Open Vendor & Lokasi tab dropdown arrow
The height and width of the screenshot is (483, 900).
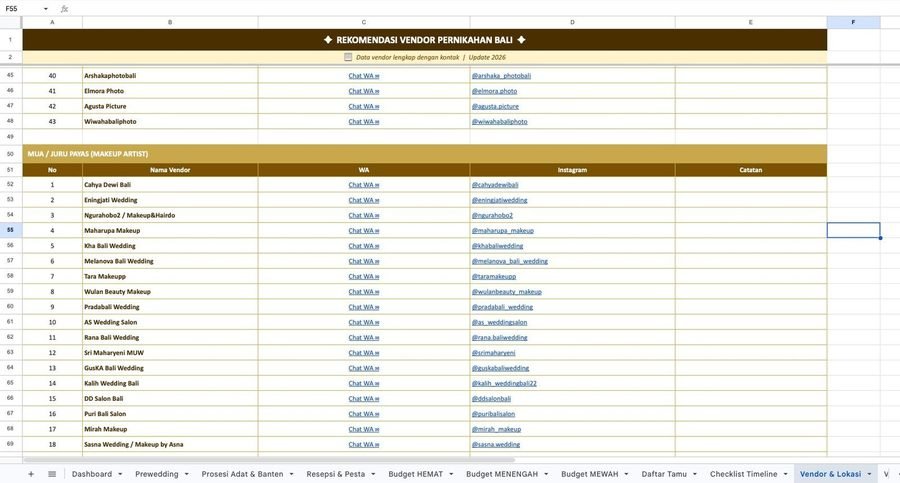click(869, 474)
